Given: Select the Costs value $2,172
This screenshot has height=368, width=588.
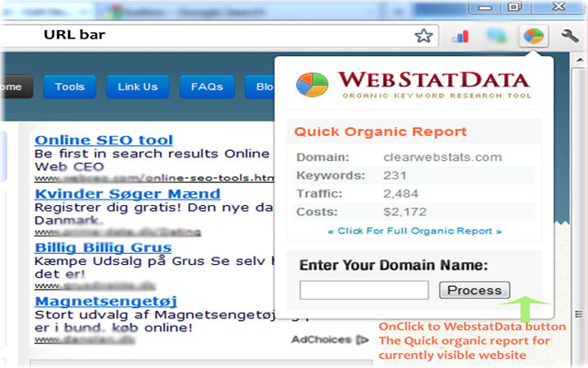Looking at the screenshot, I should click(405, 212).
